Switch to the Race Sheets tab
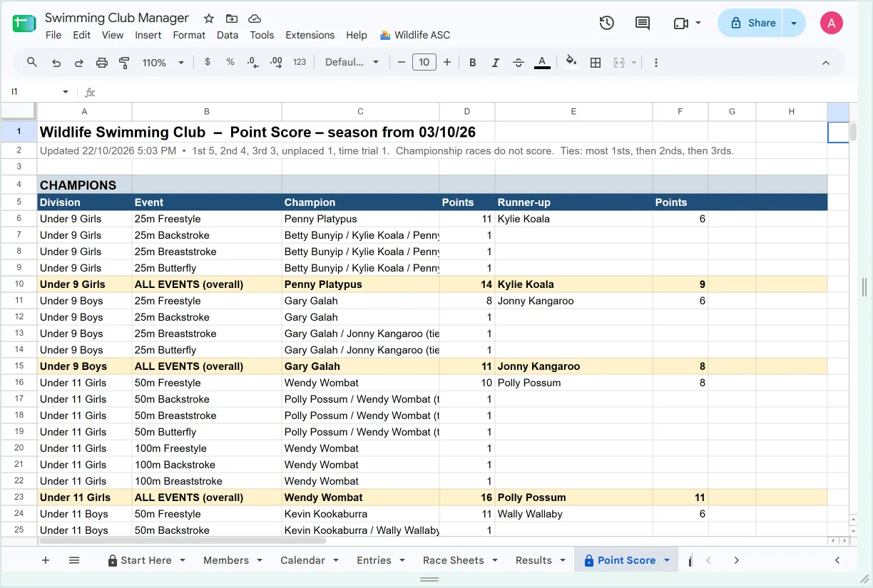The height and width of the screenshot is (588, 873). pos(454,560)
